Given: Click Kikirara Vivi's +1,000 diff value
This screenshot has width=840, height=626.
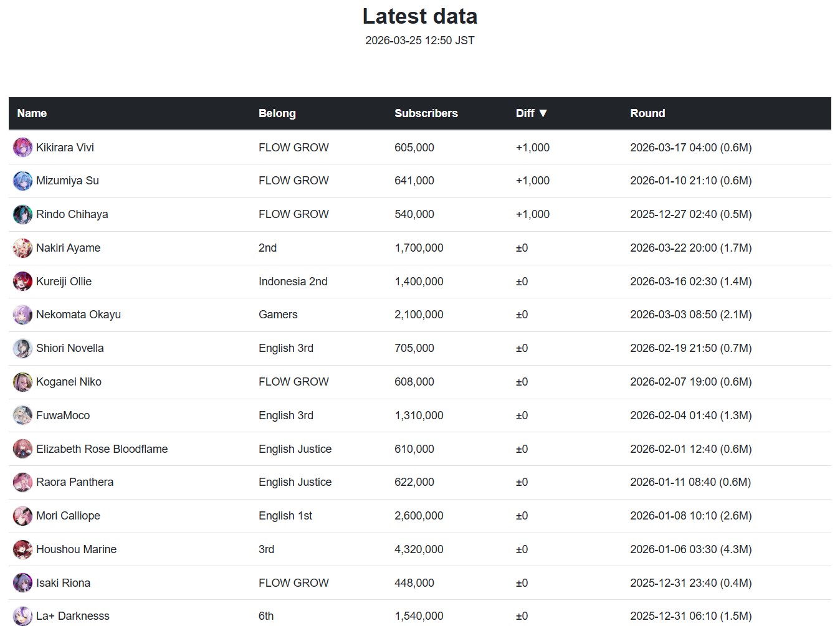Looking at the screenshot, I should click(x=533, y=148).
